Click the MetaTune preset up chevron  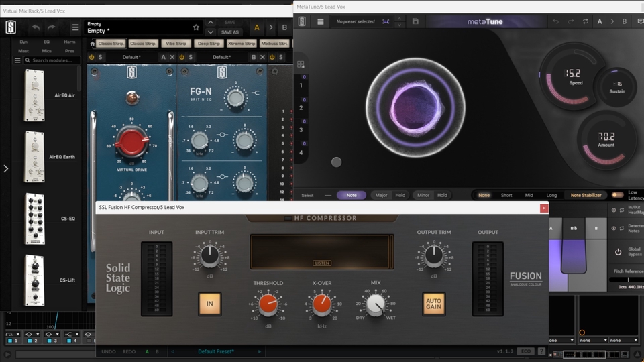coord(399,19)
